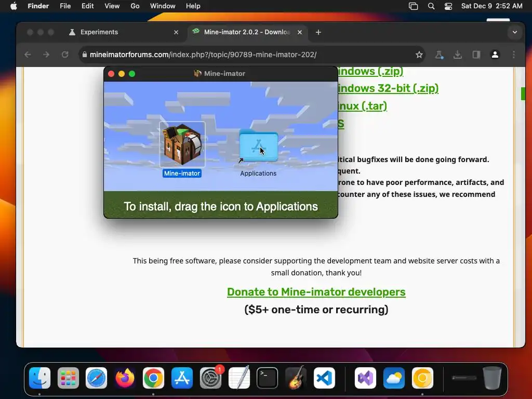Launch Firefox from the Dock
Viewport: 532px width, 399px height.
point(125,378)
